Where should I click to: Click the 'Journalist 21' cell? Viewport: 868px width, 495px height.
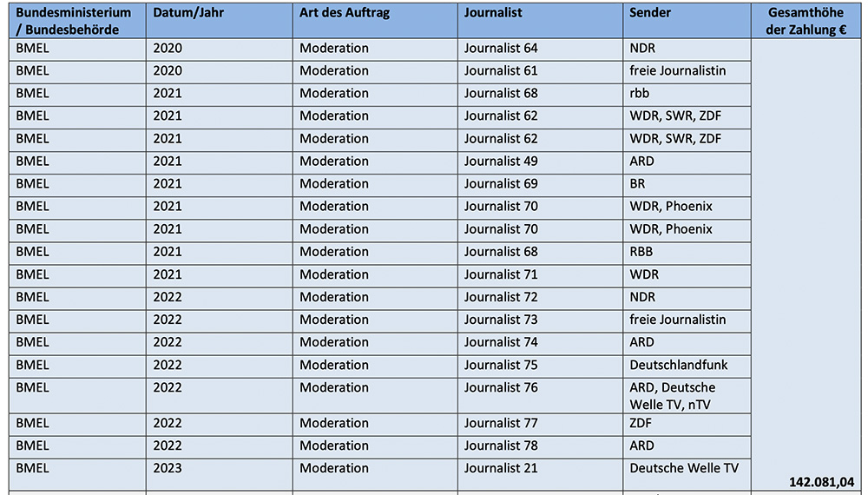(540, 474)
